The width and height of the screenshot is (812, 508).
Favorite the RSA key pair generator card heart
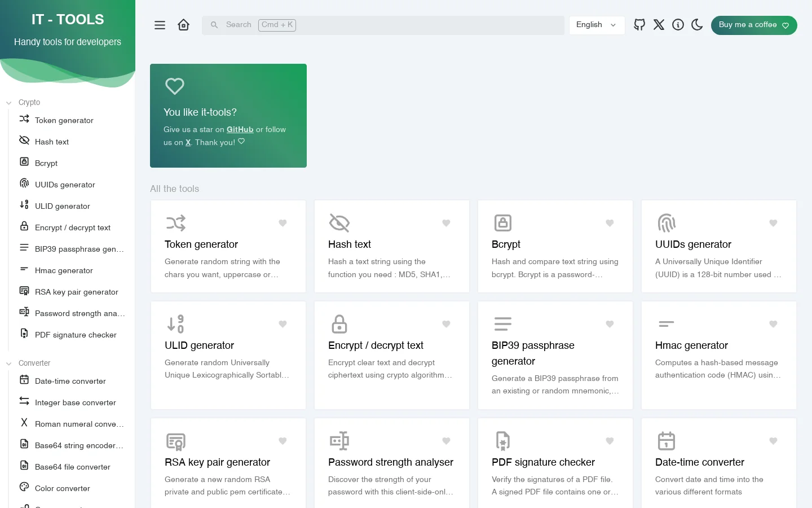[x=283, y=441]
